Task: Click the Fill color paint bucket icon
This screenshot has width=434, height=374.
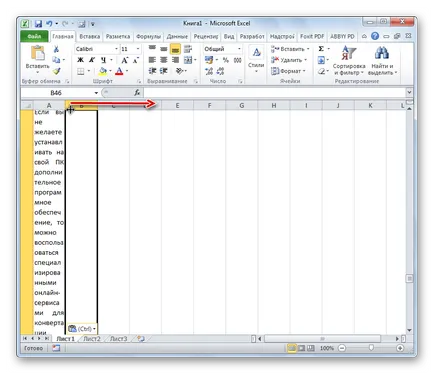Action: [x=103, y=71]
